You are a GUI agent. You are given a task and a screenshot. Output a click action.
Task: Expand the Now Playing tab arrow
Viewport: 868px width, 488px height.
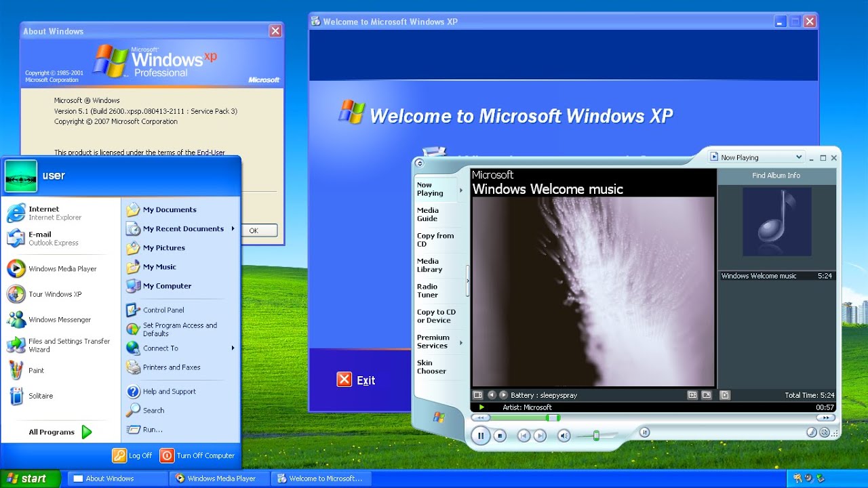pos(461,190)
